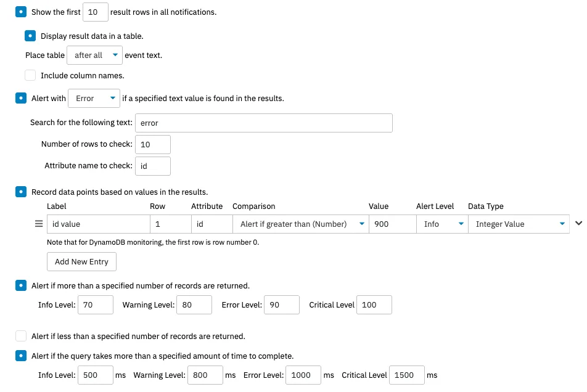Toggle the Alert with Error checkbox

[21, 99]
